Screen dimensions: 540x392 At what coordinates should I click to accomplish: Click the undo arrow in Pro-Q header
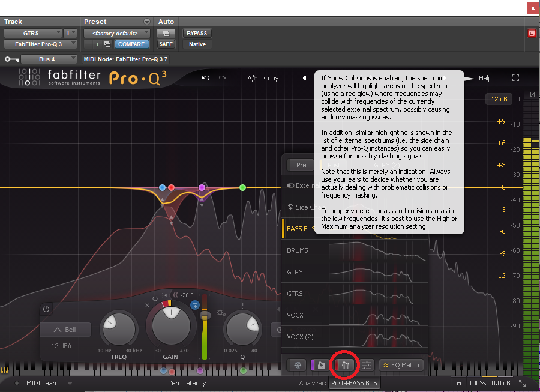coord(206,78)
